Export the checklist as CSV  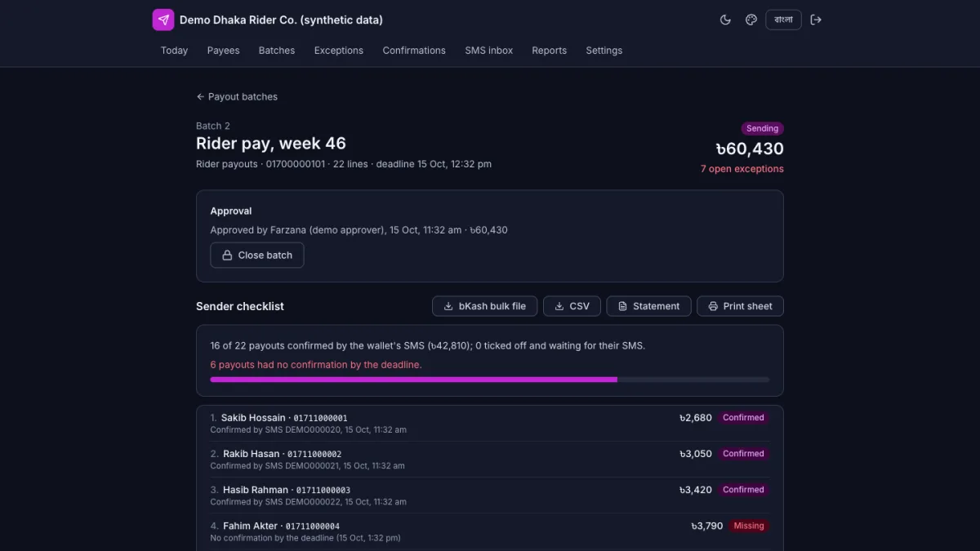tap(572, 306)
